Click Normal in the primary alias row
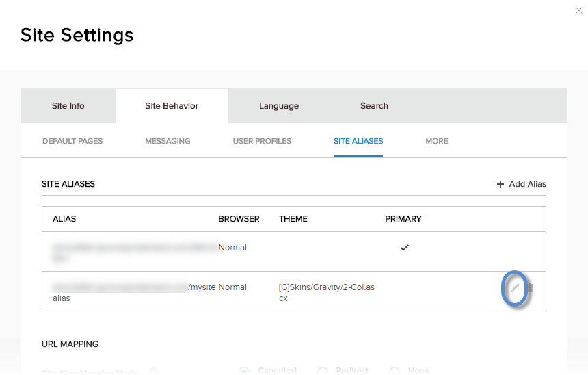Image resolution: width=588 pixels, height=375 pixels. (x=232, y=248)
